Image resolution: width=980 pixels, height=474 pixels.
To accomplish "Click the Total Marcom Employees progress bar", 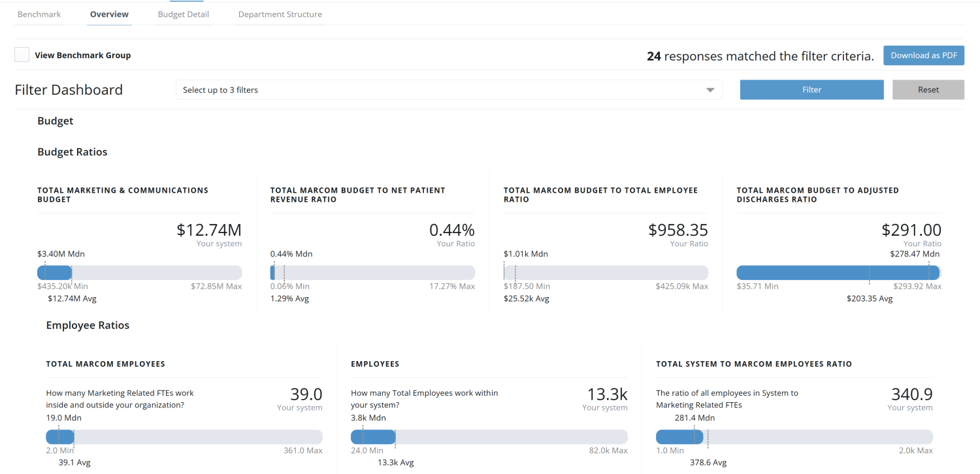I will tap(184, 437).
